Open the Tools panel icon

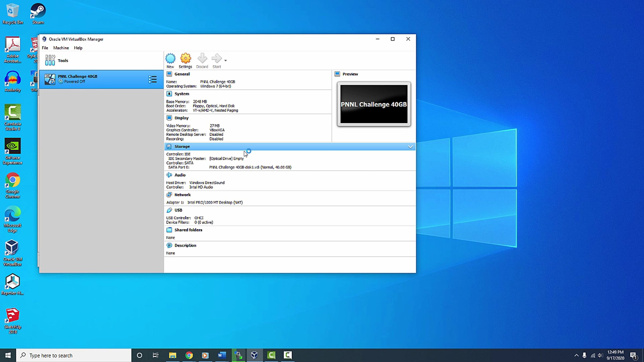tap(50, 60)
